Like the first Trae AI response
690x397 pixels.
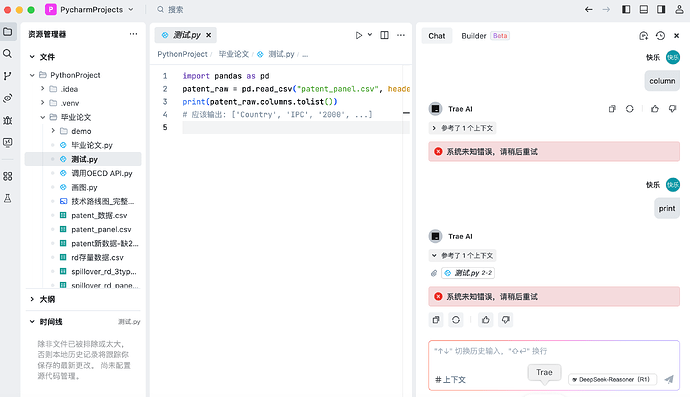655,109
